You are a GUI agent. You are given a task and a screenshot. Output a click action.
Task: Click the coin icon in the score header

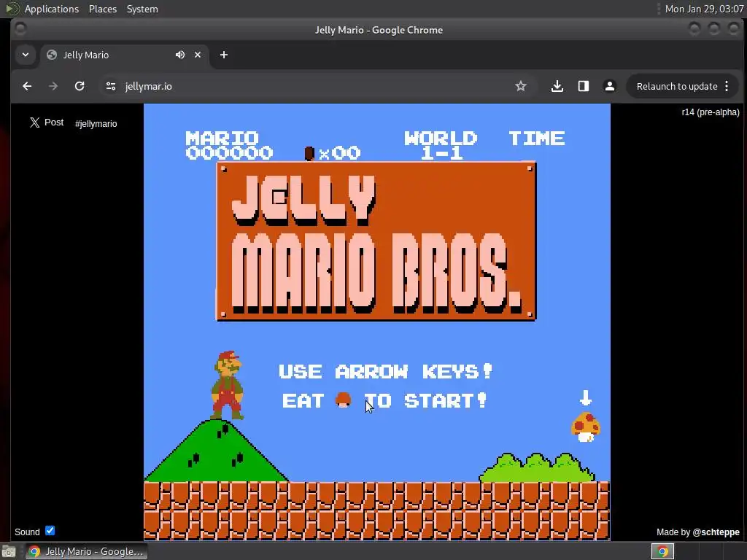309,153
